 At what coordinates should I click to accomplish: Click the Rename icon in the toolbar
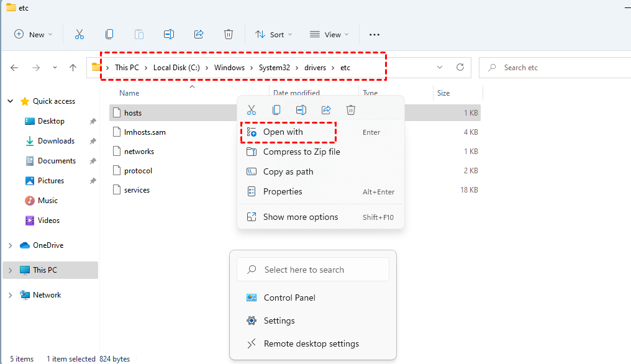pyautogui.click(x=168, y=35)
